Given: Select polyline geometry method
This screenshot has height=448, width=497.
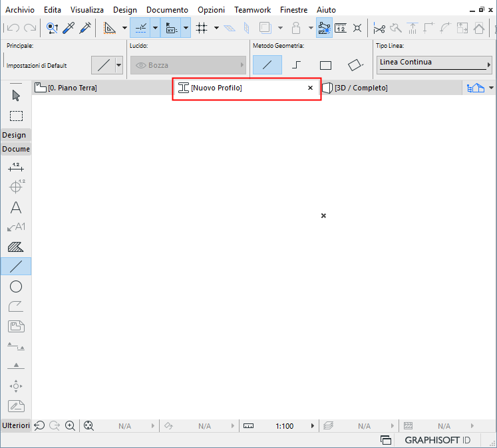Looking at the screenshot, I should click(x=296, y=65).
